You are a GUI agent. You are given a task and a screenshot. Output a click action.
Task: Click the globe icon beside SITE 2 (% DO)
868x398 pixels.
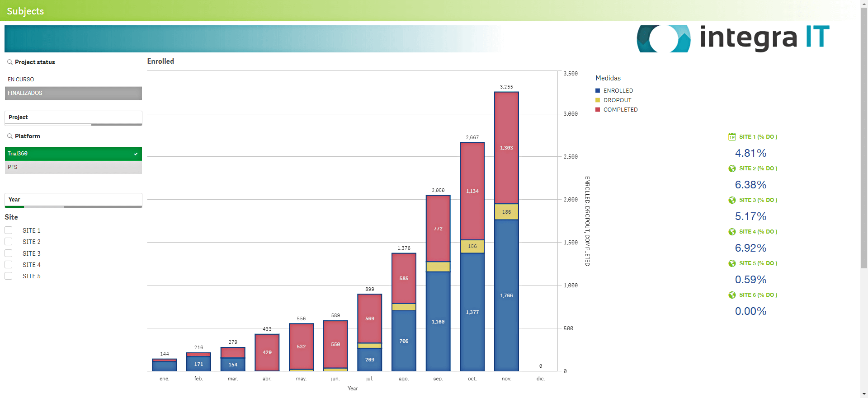tap(732, 169)
